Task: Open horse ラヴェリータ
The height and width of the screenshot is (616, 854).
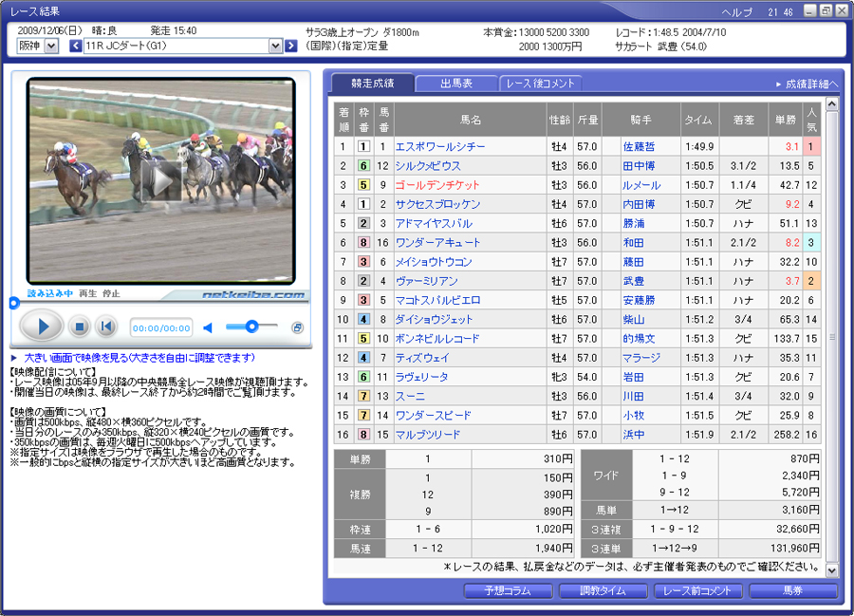Action: pos(422,377)
